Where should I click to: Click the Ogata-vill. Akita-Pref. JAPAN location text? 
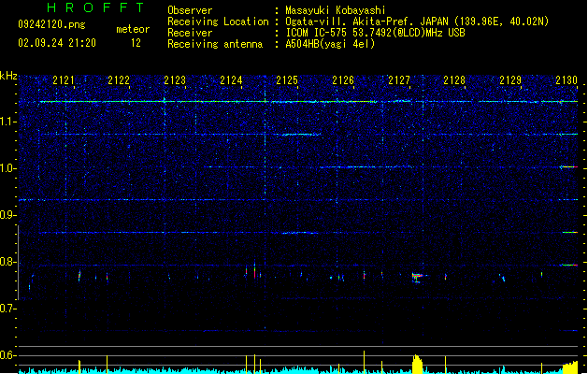[417, 22]
